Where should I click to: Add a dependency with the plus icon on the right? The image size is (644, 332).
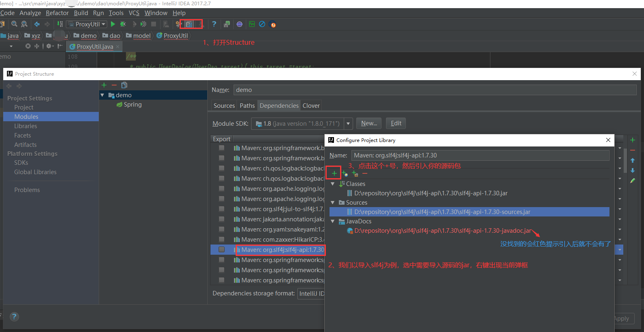click(x=633, y=140)
